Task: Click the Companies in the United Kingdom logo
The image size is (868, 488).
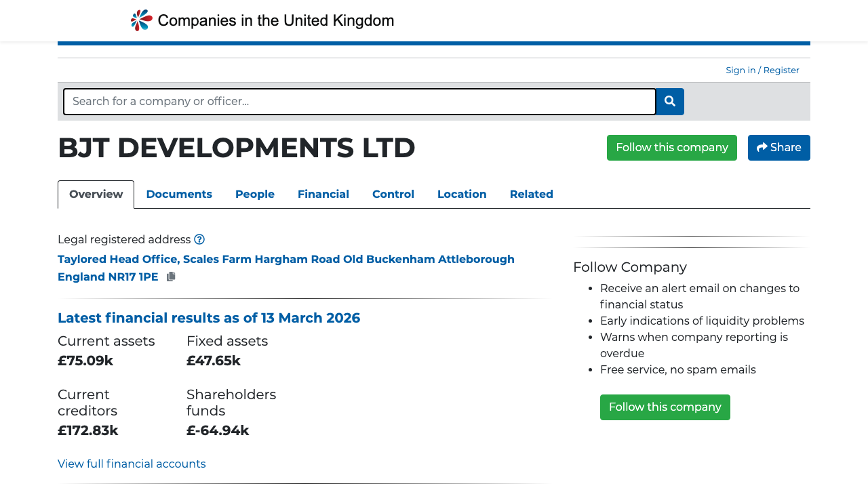Action: click(262, 20)
